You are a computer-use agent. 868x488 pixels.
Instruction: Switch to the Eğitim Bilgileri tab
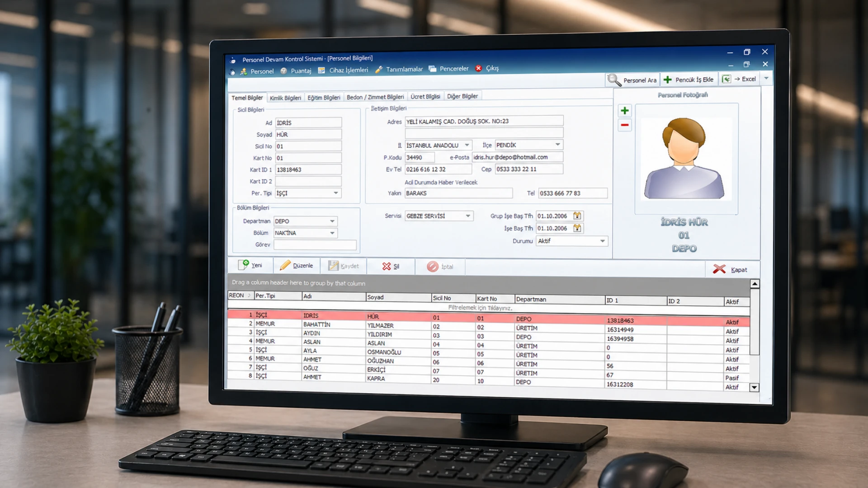324,98
